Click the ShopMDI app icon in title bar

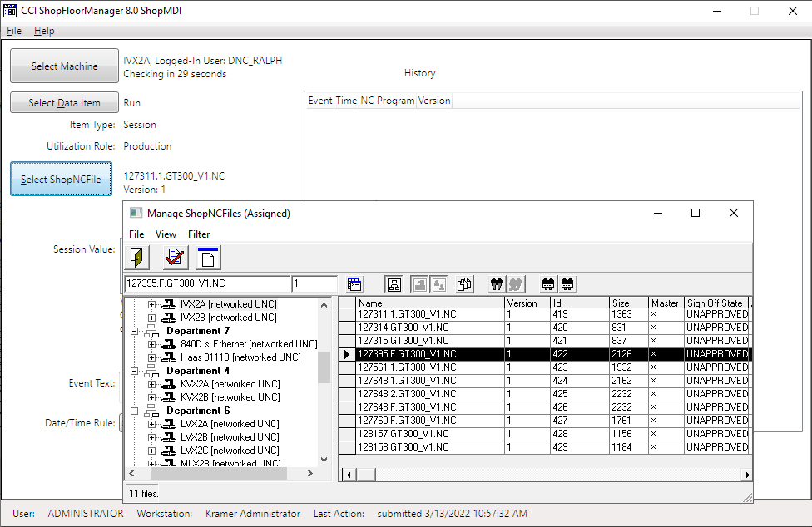point(10,10)
